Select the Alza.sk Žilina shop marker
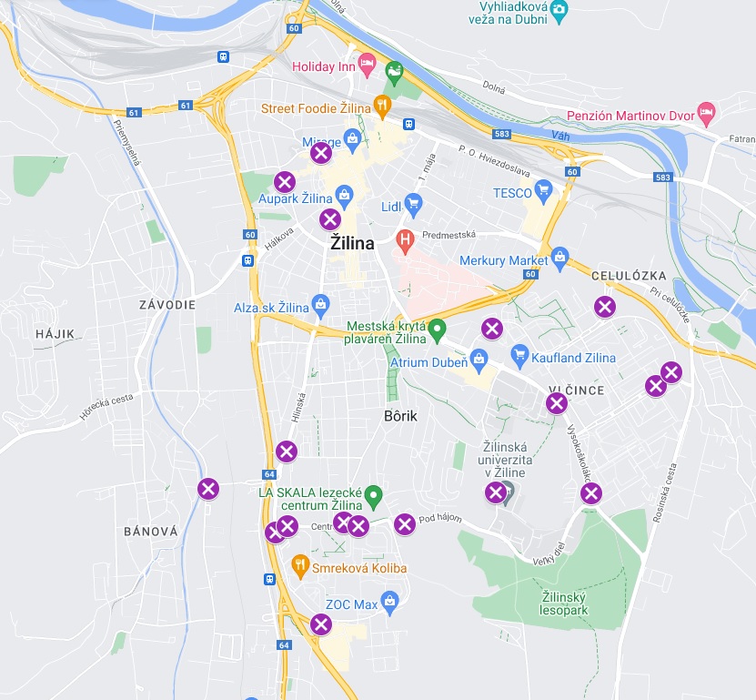Viewport: 756px width, 700px height. 320,306
